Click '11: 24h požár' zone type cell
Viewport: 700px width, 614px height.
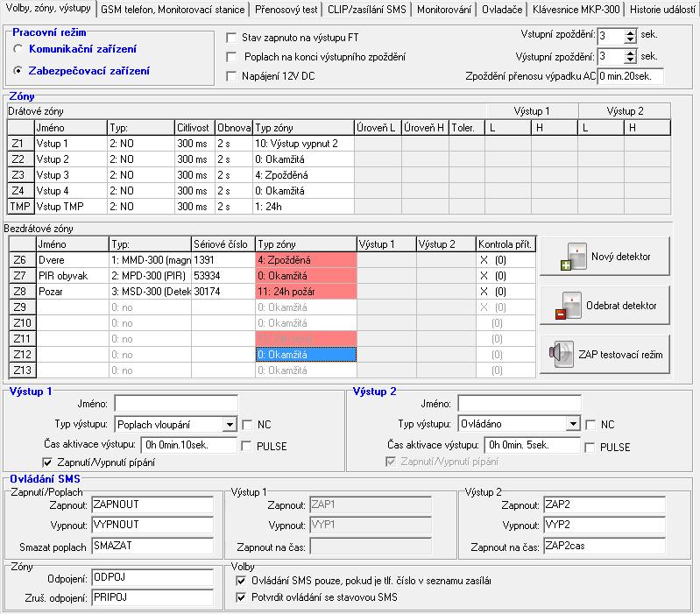[307, 292]
